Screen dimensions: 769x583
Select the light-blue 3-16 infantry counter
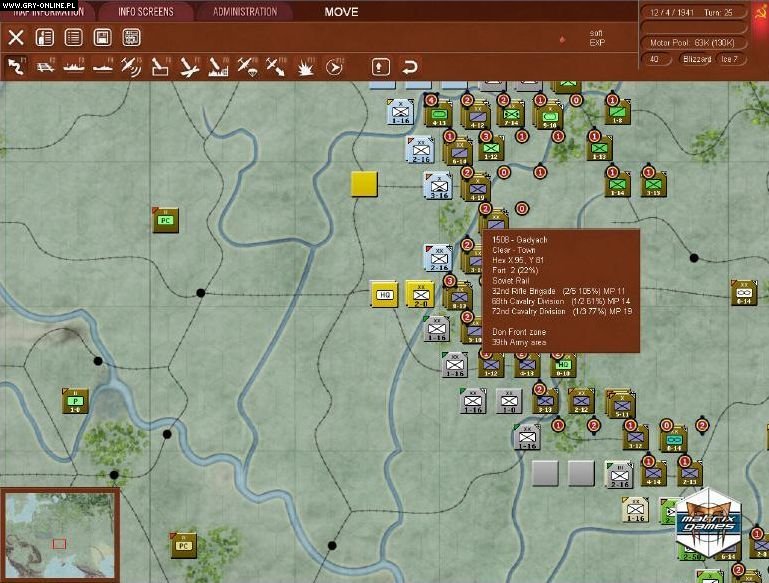[438, 185]
